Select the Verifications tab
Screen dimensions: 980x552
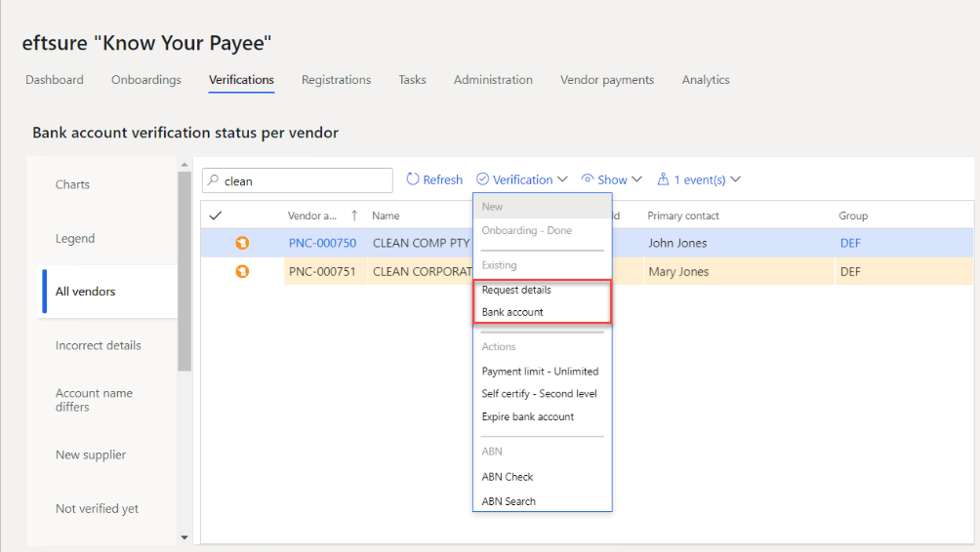[x=241, y=80]
